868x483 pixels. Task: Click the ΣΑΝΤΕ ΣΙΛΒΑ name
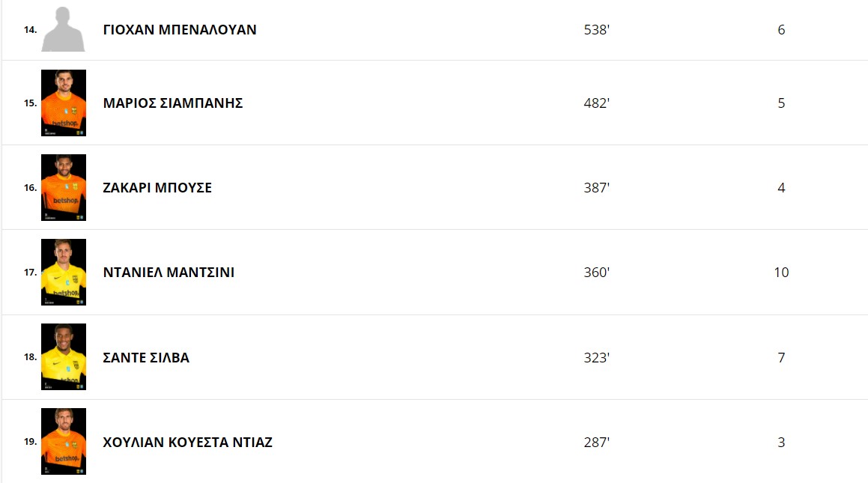(146, 358)
